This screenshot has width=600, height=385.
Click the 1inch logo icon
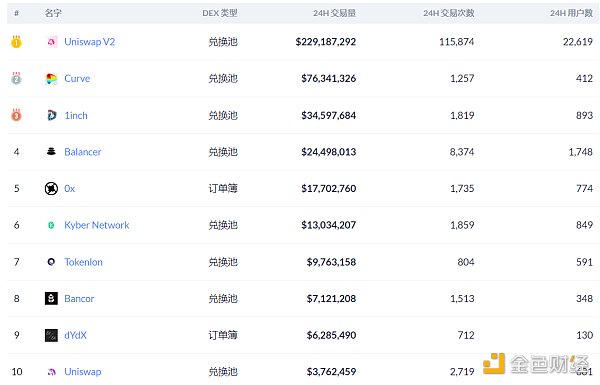tap(51, 115)
